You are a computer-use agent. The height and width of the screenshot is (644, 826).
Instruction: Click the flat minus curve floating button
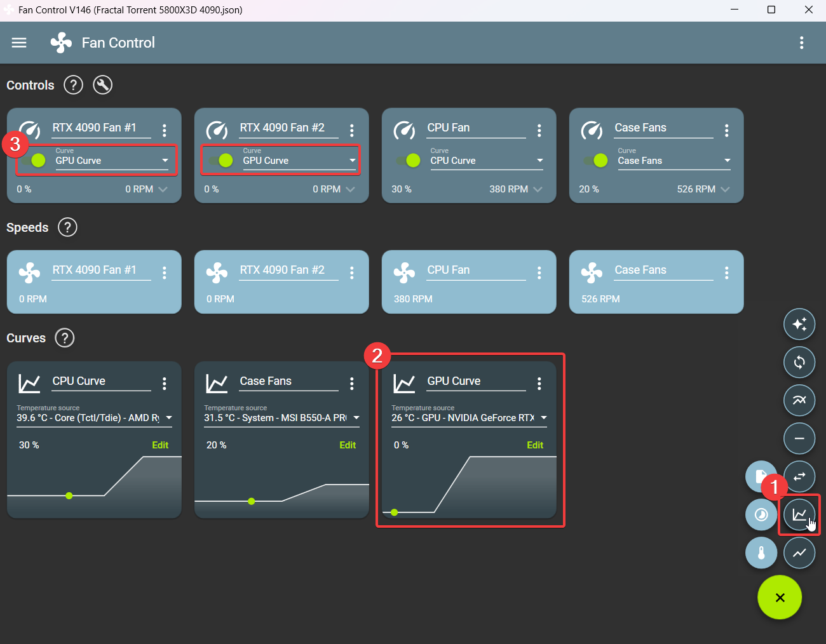[799, 438]
